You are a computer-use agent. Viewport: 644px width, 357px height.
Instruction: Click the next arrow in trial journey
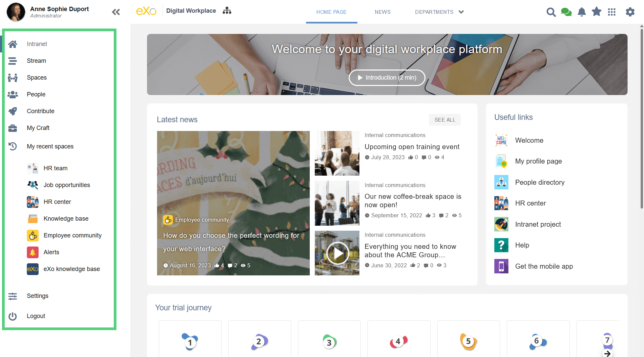coord(607,353)
